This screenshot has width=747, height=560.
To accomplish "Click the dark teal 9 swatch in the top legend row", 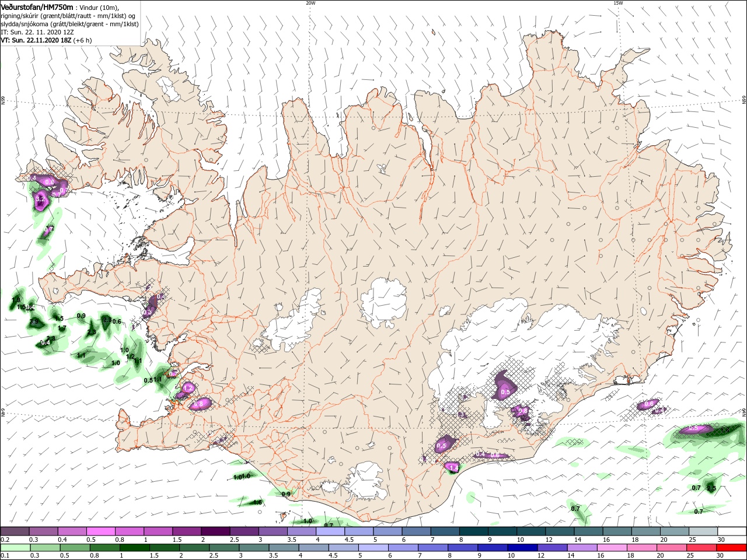I will pyautogui.click(x=501, y=531).
